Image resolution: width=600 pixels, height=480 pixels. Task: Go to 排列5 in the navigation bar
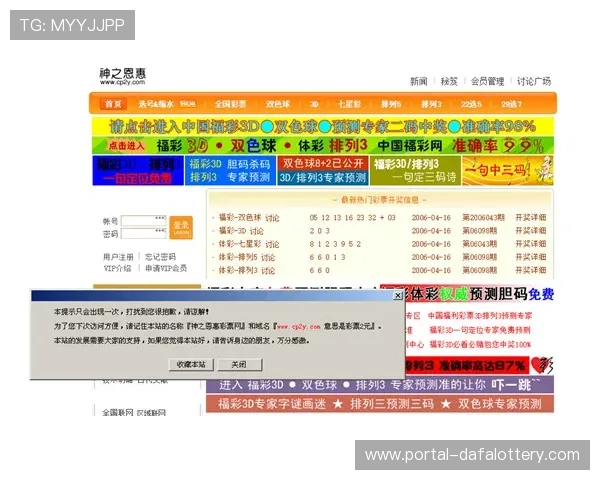pos(391,104)
